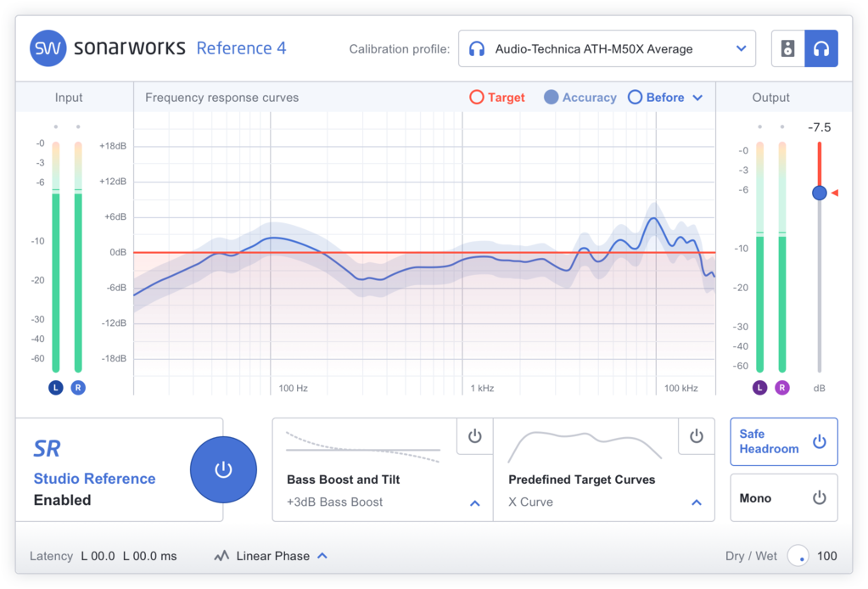
Task: Switch to speaker calibration mode icon
Action: pos(787,48)
